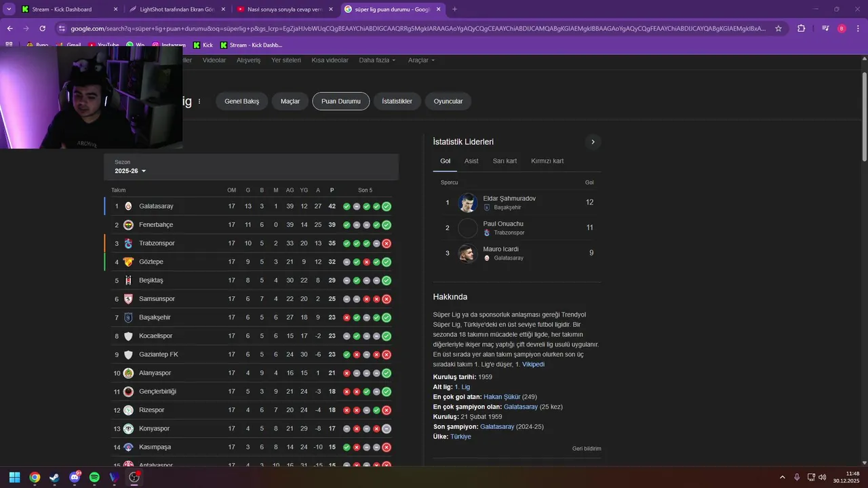Open the Alışveriş search filter
868x488 pixels.
248,60
